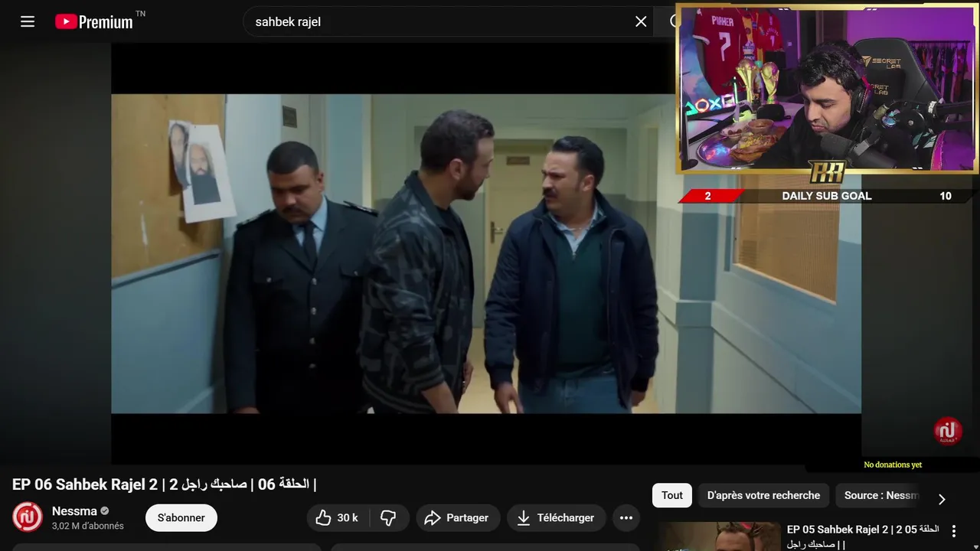Image resolution: width=980 pixels, height=551 pixels.
Task: Open the hamburger guide menu
Action: pos(28,21)
